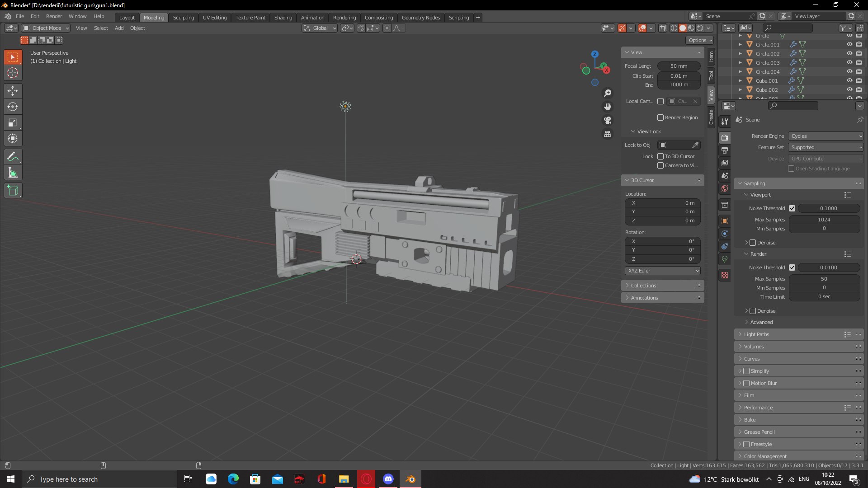Click viewport Max Samples 1024 field
The image size is (868, 488).
tap(824, 220)
